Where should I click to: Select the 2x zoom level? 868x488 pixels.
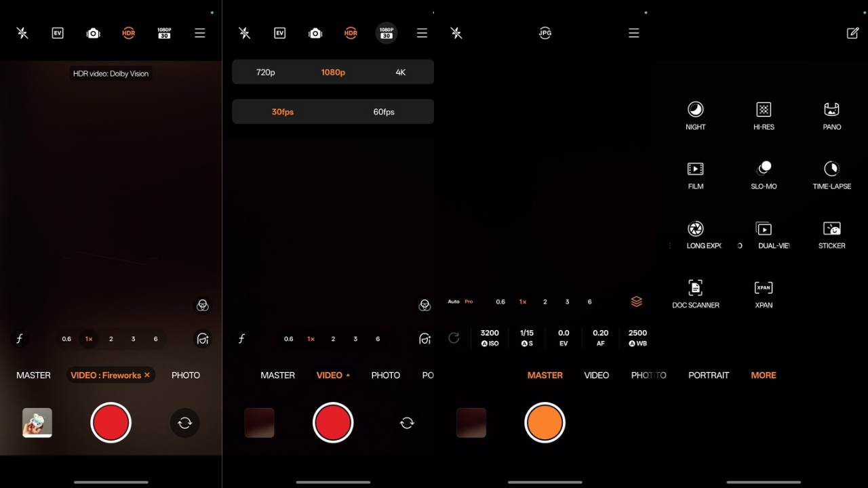[111, 339]
